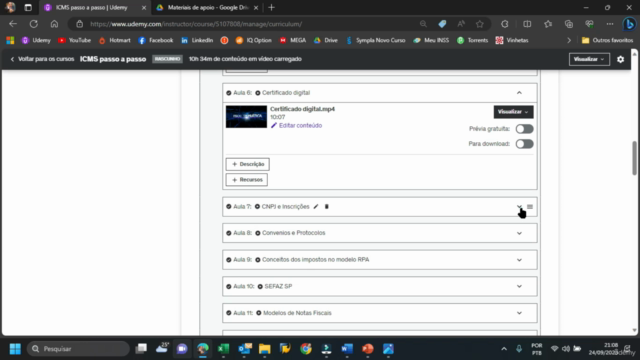Open the Meu INSS bookmark
The image size is (640, 360).
pos(431,40)
